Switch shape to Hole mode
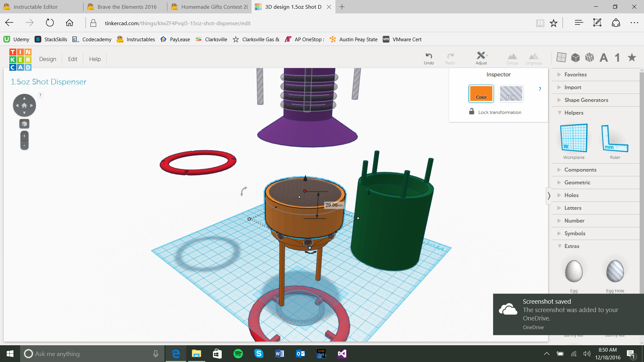The width and height of the screenshot is (644, 362). coord(511,94)
